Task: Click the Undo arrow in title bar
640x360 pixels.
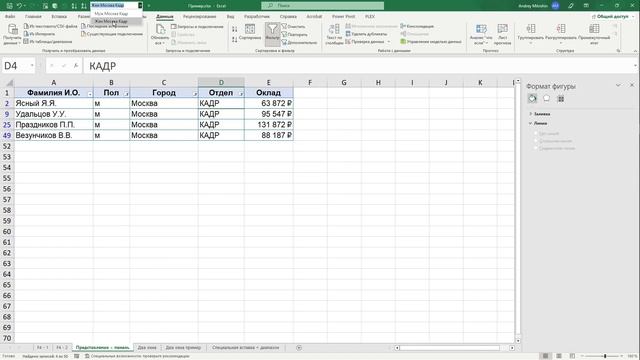Action: pyautogui.click(x=19, y=6)
